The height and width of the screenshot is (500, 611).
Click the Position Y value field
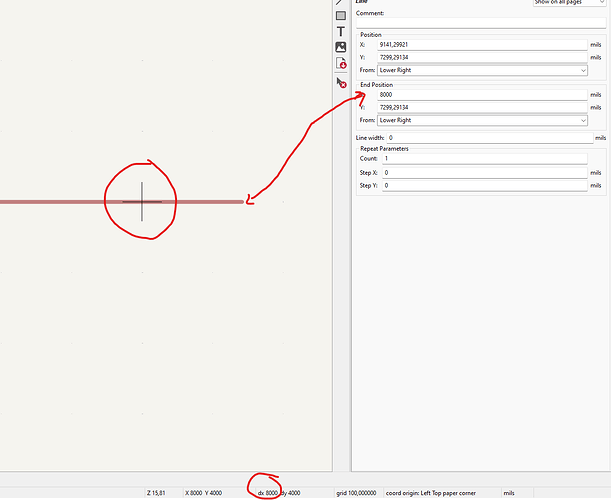(x=482, y=58)
